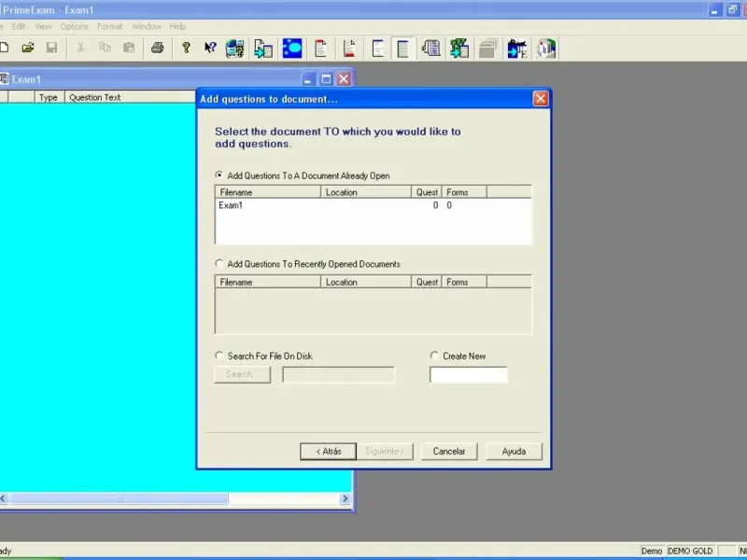The width and height of the screenshot is (747, 560).
Task: Click the arrow-with-question context help icon
Action: click(x=210, y=48)
